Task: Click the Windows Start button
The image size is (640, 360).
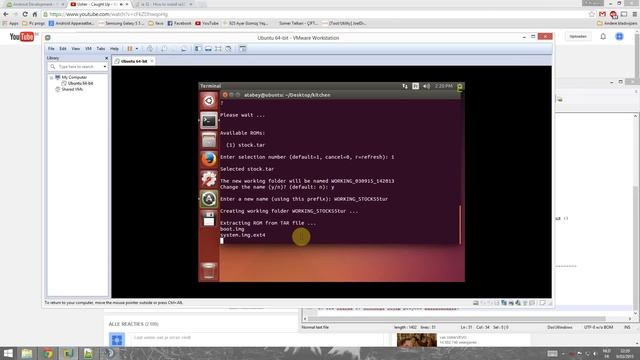Action: (8, 353)
